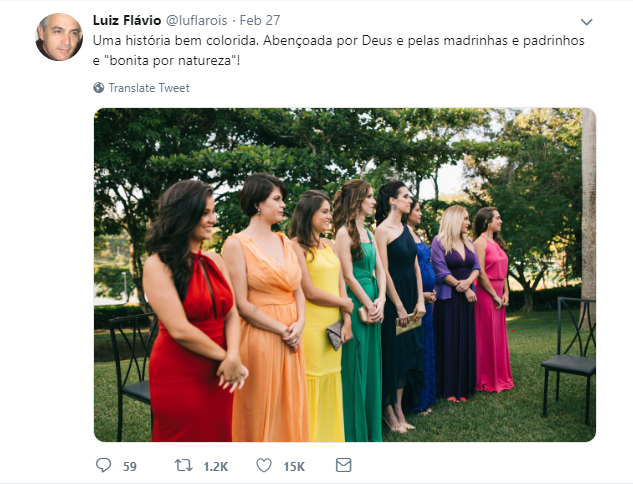Viewport: 633px width, 484px height.
Task: Click the tweet text about 'bonita por natureza'
Action: [339, 50]
